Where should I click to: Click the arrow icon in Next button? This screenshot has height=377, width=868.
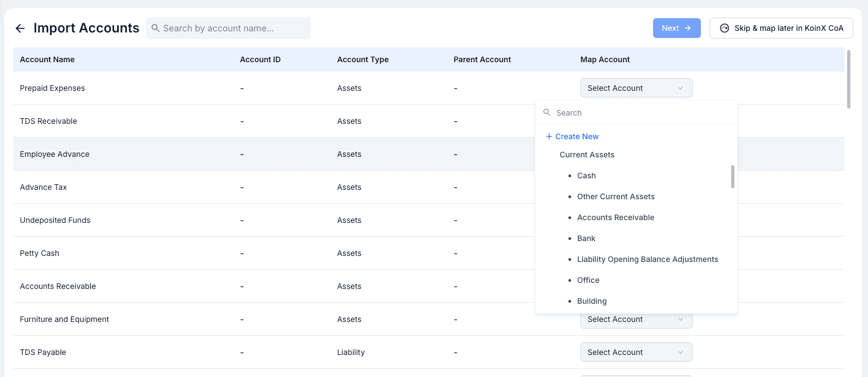688,28
